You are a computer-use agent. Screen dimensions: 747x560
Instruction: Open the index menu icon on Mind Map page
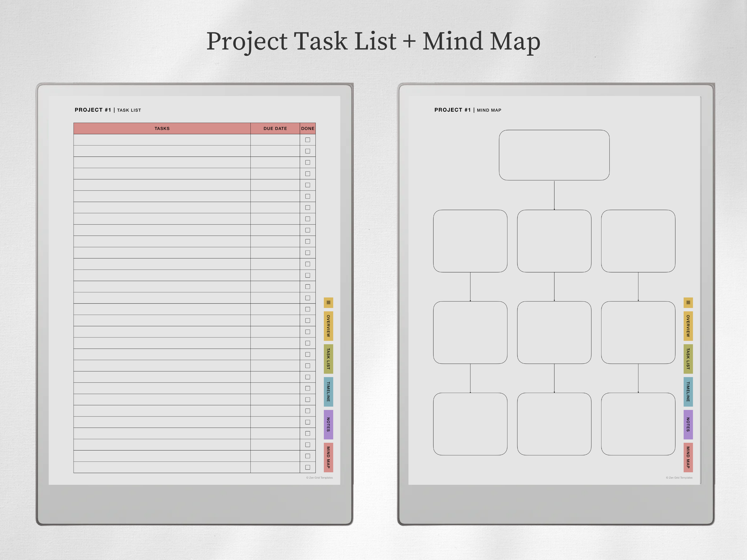tap(688, 303)
